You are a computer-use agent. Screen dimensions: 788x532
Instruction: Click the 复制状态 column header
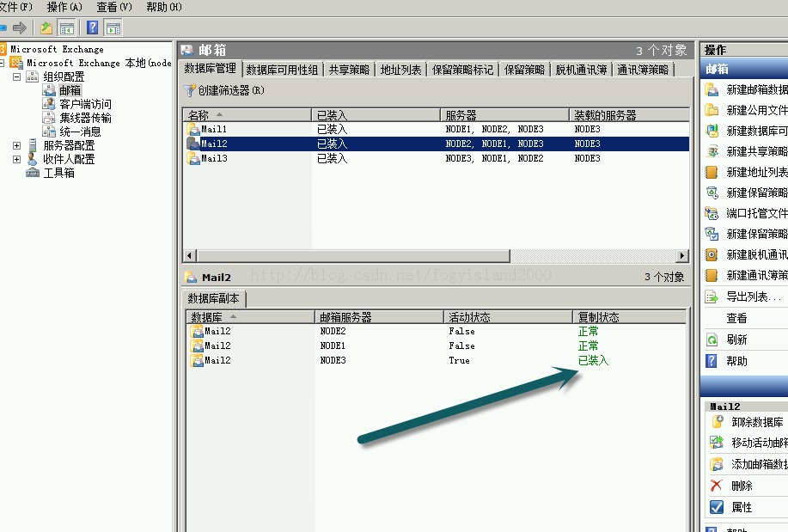pyautogui.click(x=629, y=317)
